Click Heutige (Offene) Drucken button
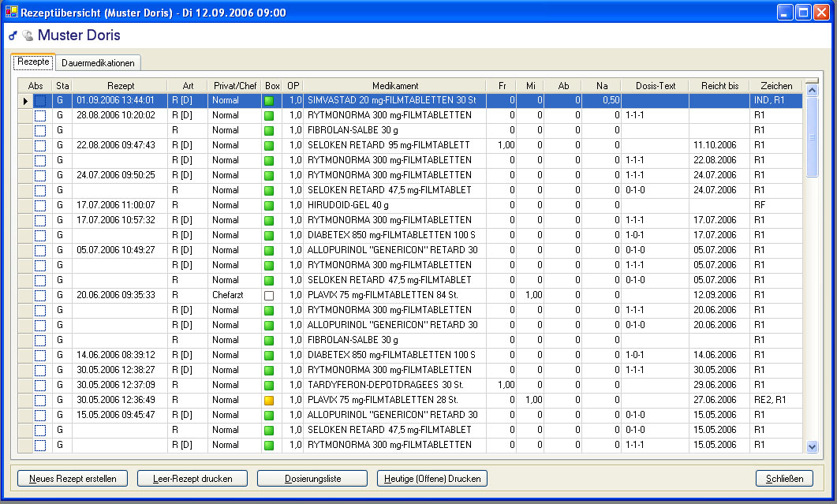This screenshot has height=504, width=837. (x=432, y=479)
